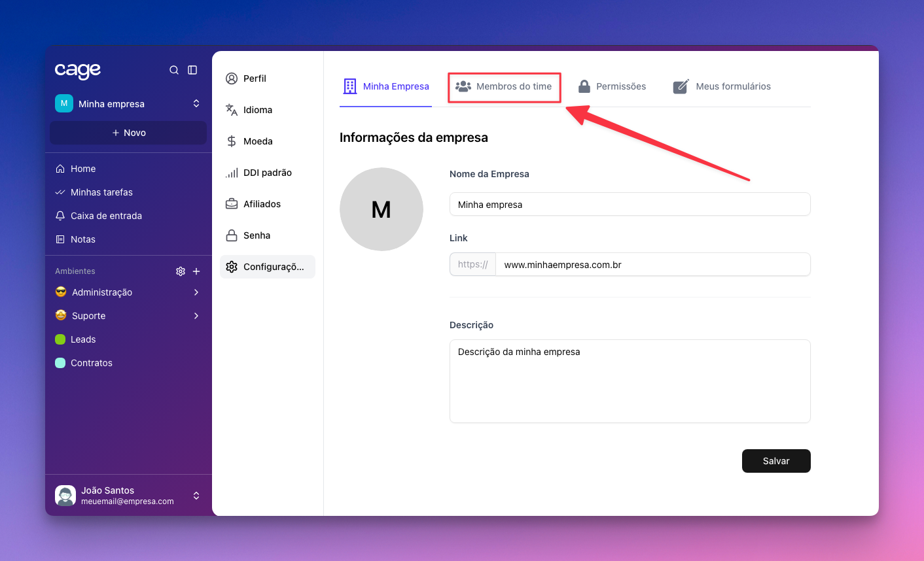This screenshot has width=924, height=561.
Task: Open environment settings gear icon
Action: click(181, 271)
